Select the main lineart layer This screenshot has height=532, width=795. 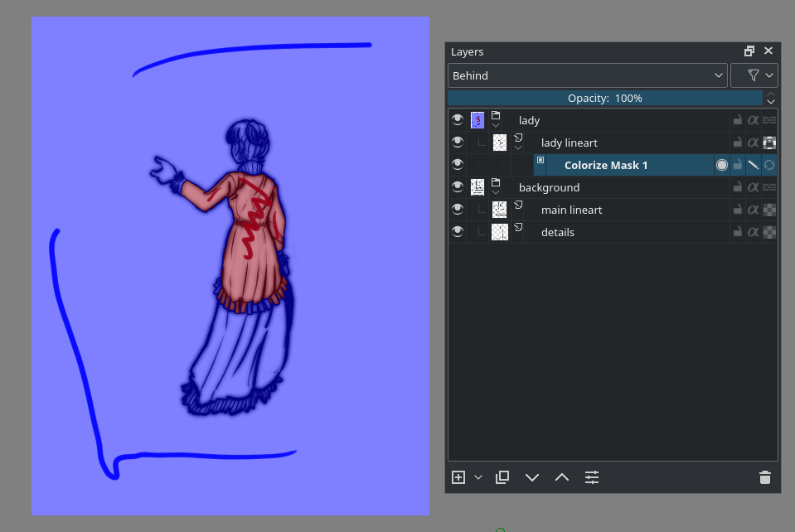pos(571,210)
